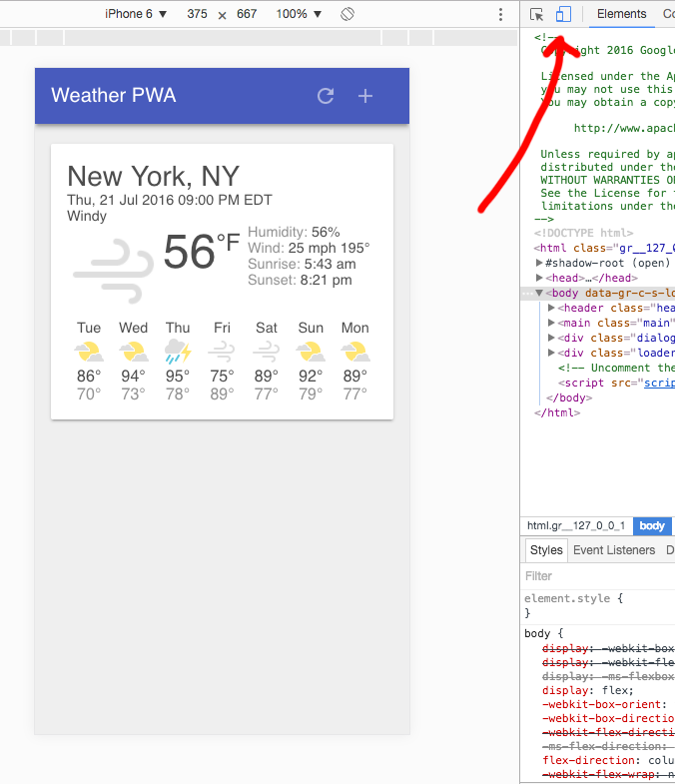Click Sunday's partly cloudy icon

[x=311, y=352]
